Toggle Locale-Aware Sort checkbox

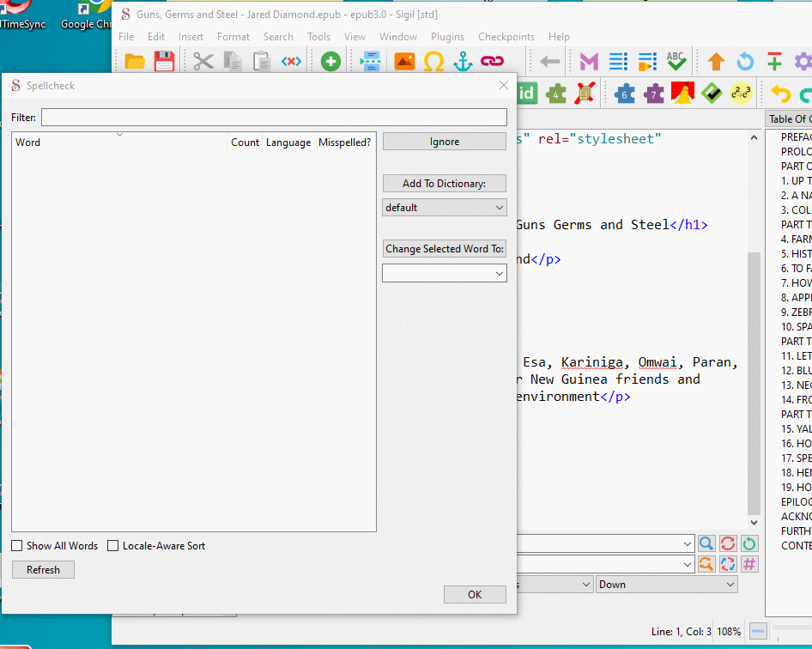113,545
